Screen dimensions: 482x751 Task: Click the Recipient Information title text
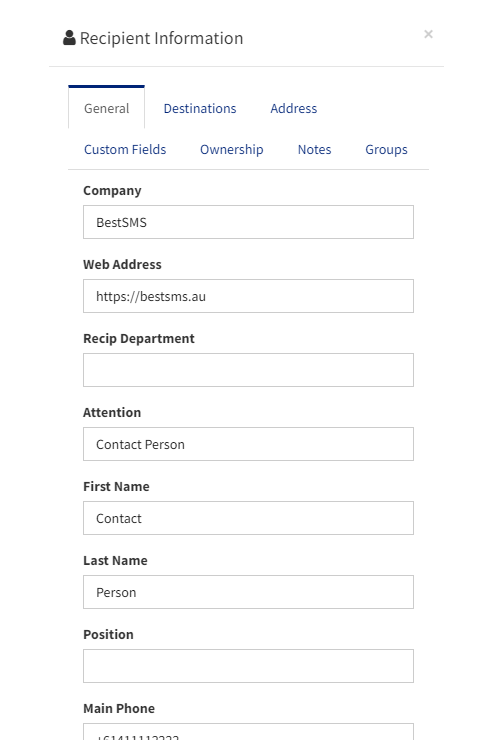coord(161,38)
